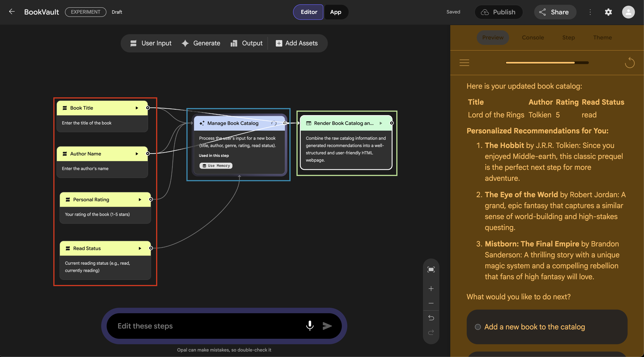This screenshot has height=357, width=644.
Task: Switch from Editor to App mode
Action: click(x=336, y=12)
